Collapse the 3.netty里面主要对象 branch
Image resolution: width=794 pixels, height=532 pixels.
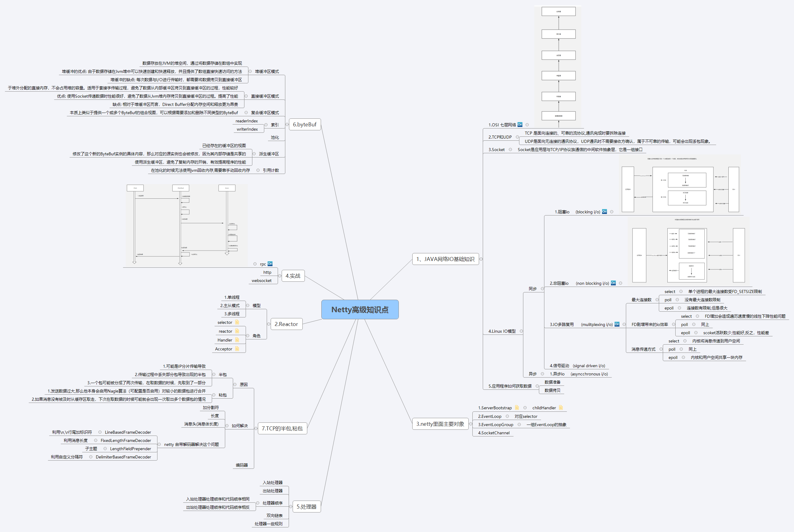(471, 424)
